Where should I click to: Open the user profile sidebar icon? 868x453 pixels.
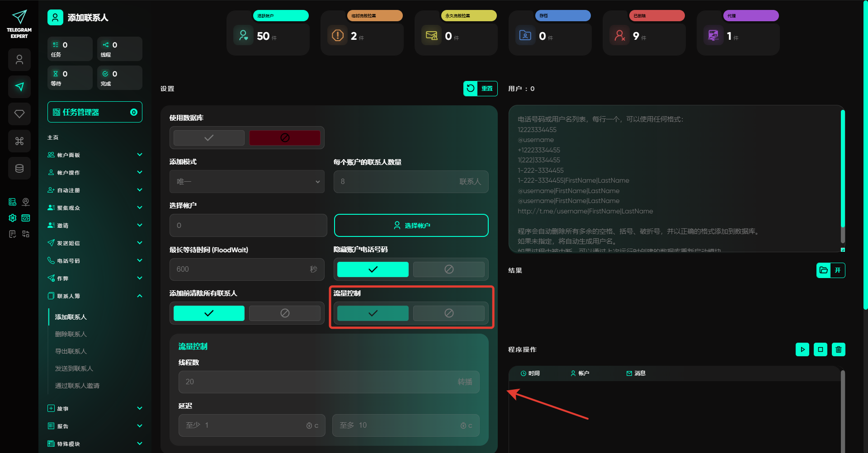19,60
